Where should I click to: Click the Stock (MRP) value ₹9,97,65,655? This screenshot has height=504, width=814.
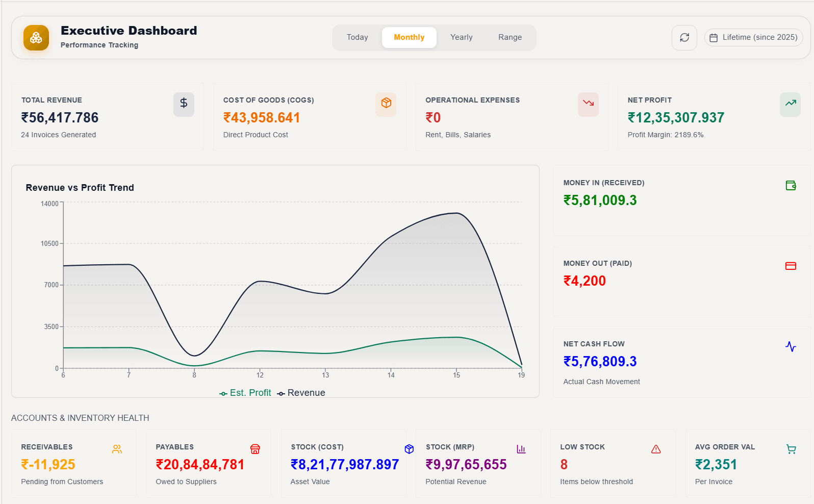click(x=466, y=465)
